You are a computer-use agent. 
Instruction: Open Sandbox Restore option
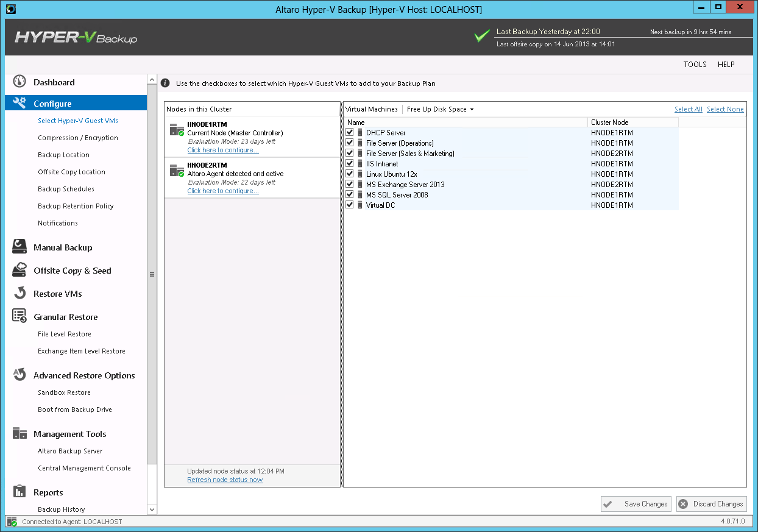pyautogui.click(x=64, y=392)
